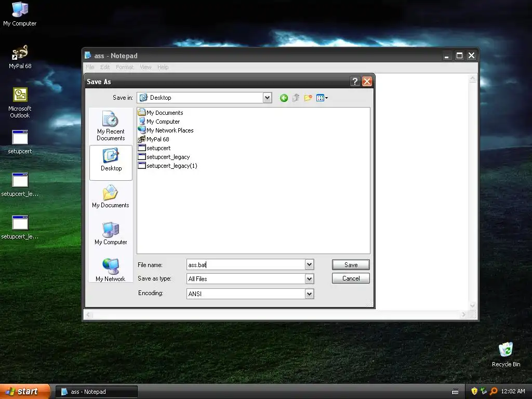Open My Recent Documents in places bar

111,126
